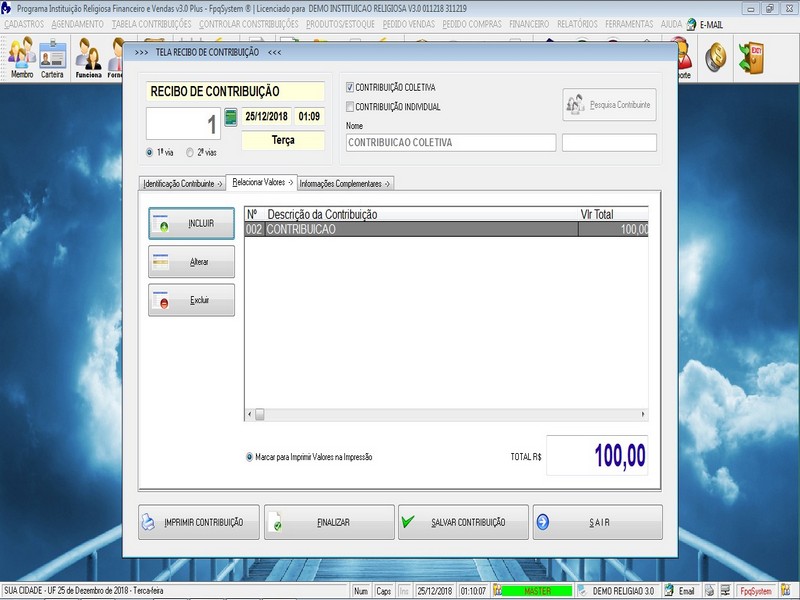The image size is (800, 600).
Task: Select the 002 CONTRIBUICAO row
Action: click(x=446, y=230)
